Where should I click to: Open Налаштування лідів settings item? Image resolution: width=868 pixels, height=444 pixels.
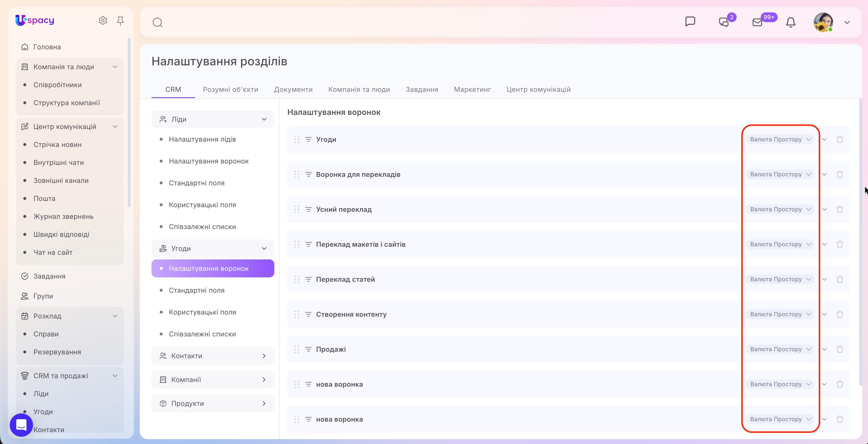click(x=202, y=139)
